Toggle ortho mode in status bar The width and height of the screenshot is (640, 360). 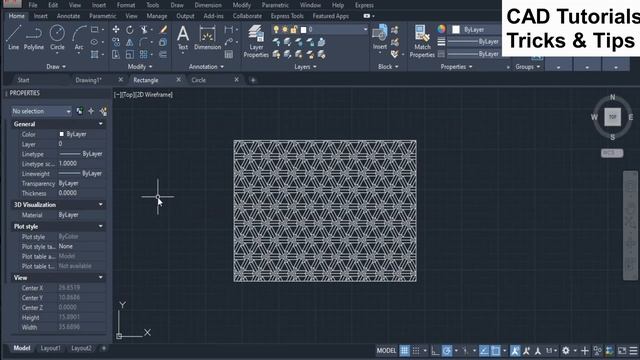[435, 351]
